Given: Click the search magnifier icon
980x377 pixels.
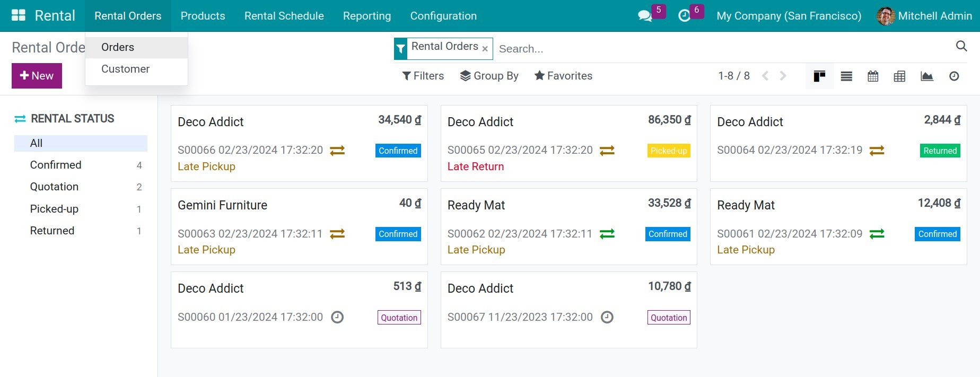Looking at the screenshot, I should click(x=961, y=46).
